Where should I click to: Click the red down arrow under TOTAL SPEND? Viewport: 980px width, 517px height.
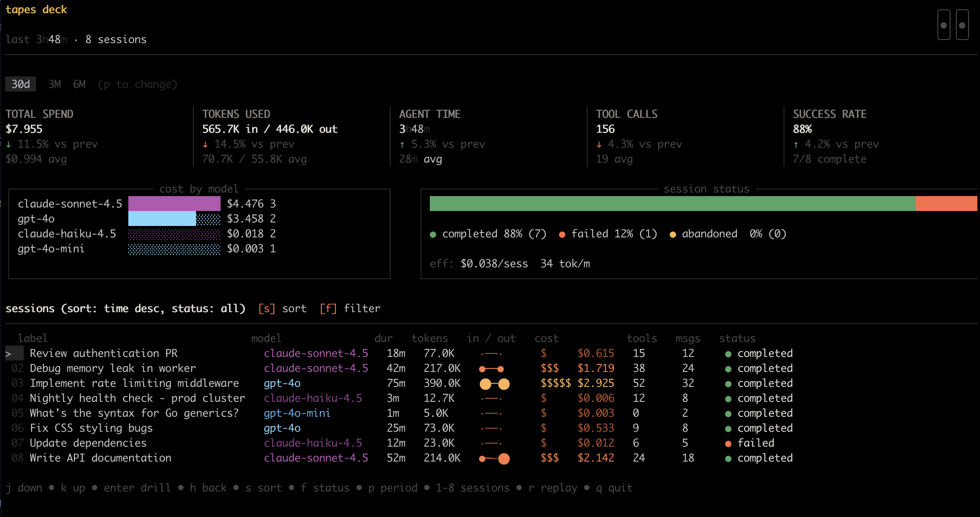8,144
